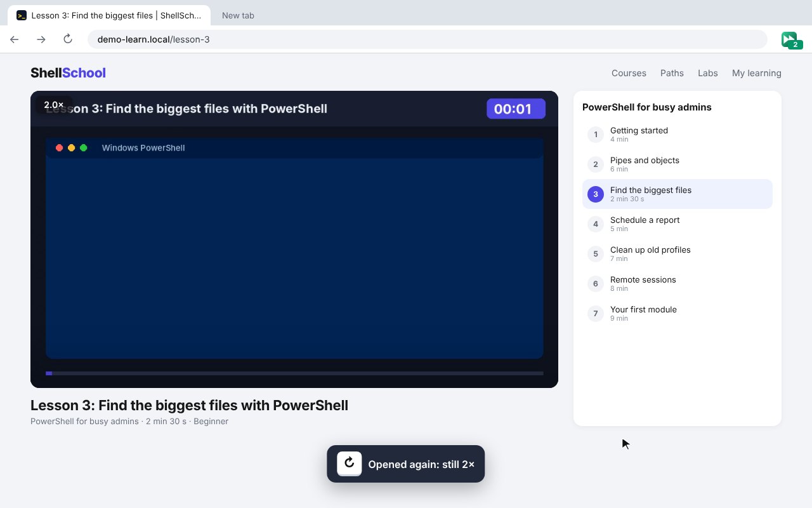Click inside the blue PowerShell video area
This screenshot has height=508, width=812.
(x=294, y=258)
